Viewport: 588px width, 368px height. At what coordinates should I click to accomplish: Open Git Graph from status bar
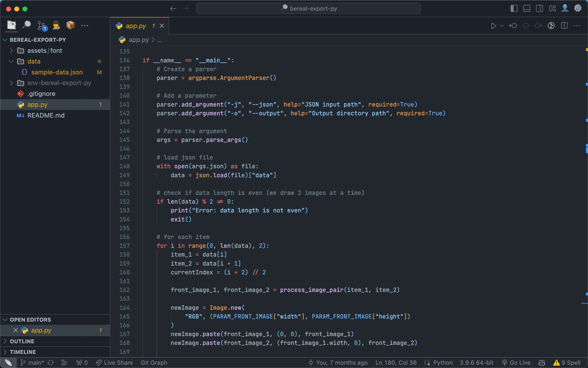point(154,363)
